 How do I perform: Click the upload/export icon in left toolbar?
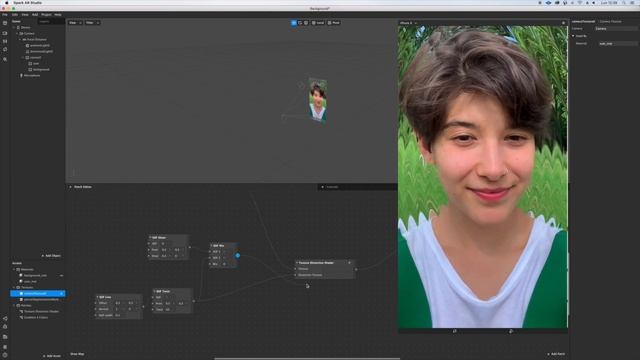5,327
